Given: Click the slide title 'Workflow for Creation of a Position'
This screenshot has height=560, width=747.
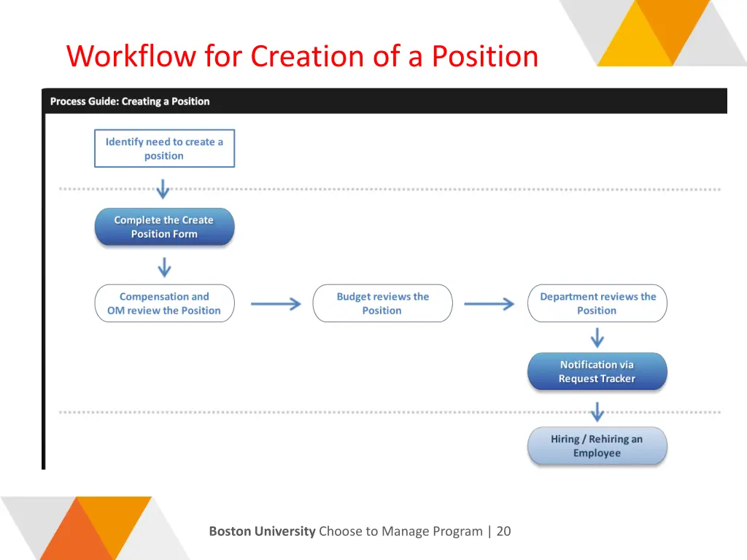Looking at the screenshot, I should click(302, 56).
